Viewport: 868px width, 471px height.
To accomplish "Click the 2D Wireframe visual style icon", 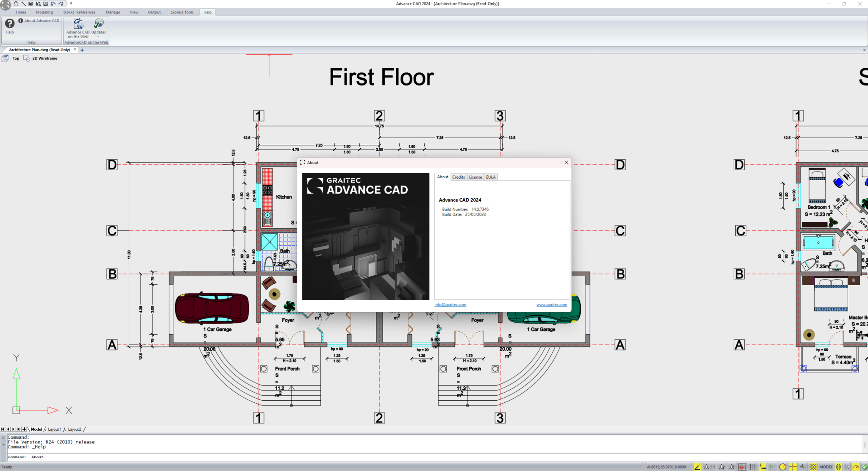I will 27,58.
